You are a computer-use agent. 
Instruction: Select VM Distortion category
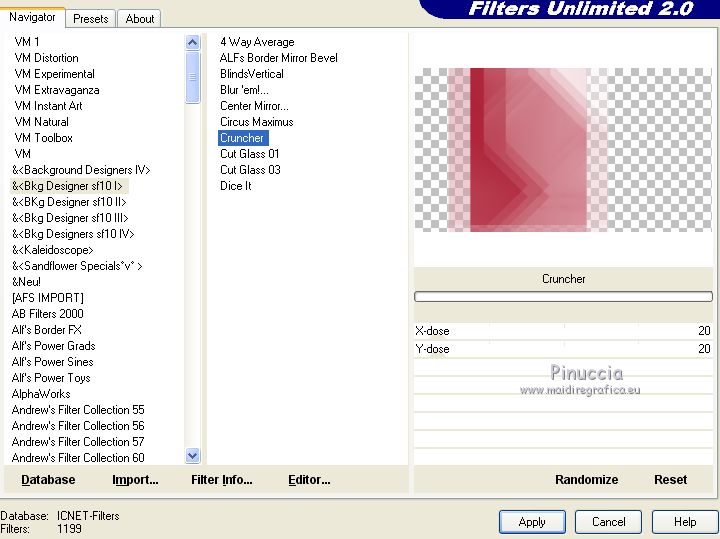(46, 58)
